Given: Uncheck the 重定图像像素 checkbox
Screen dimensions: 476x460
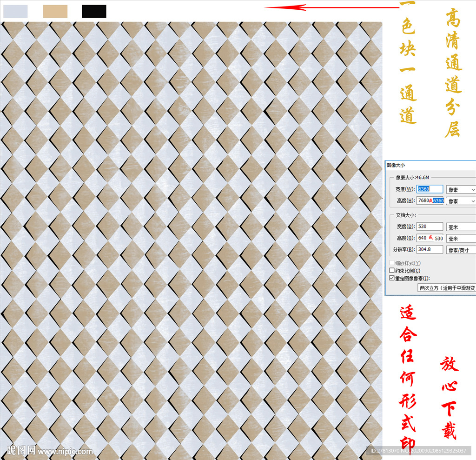Looking at the screenshot, I should 392,278.
